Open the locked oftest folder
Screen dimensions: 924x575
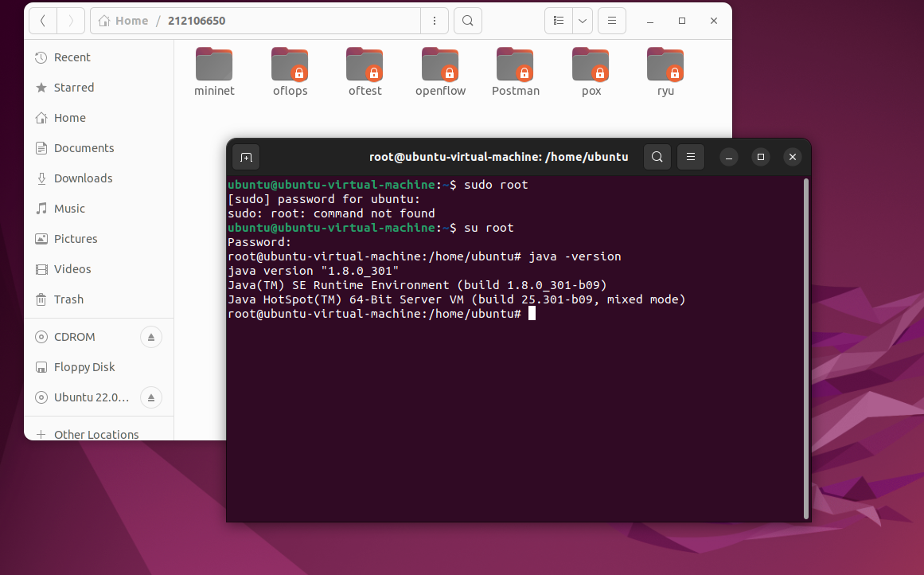click(x=365, y=72)
